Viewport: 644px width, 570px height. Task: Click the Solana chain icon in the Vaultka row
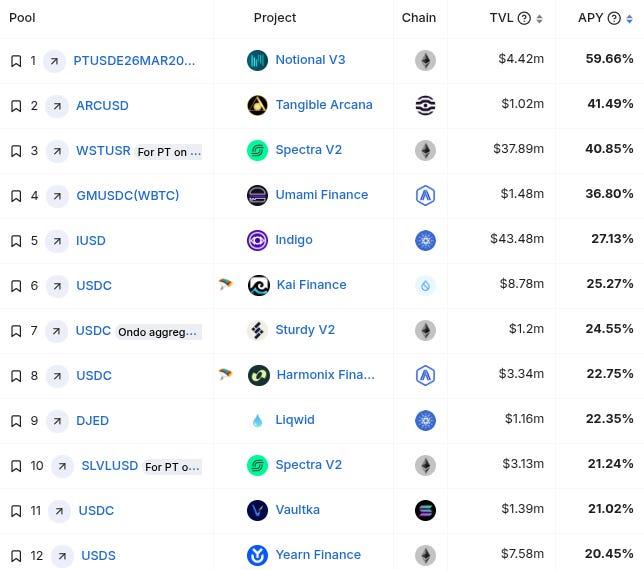pyautogui.click(x=426, y=510)
